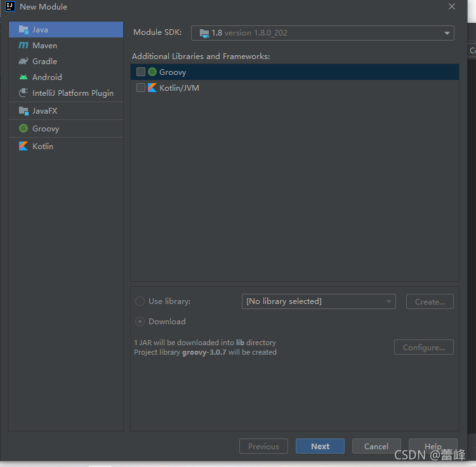This screenshot has width=476, height=467.
Task: Click the 'groovy-3.0.7' library name text
Action: pyautogui.click(x=204, y=352)
